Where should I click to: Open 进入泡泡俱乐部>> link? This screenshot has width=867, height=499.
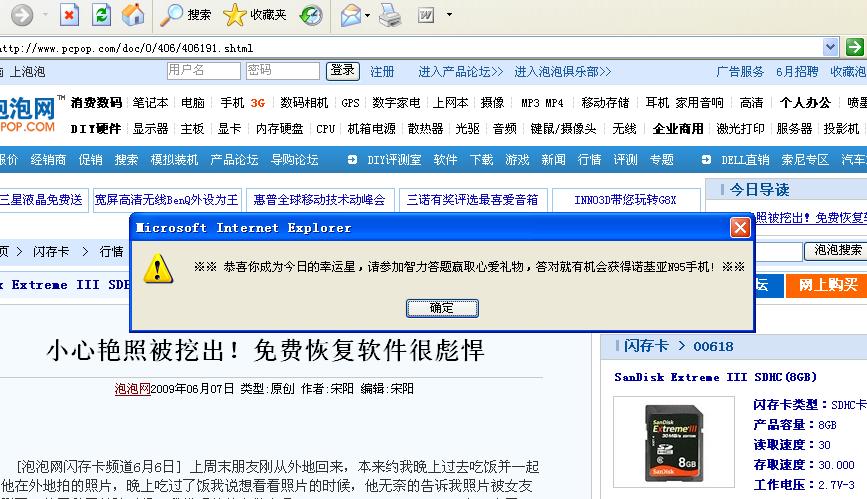tap(563, 72)
